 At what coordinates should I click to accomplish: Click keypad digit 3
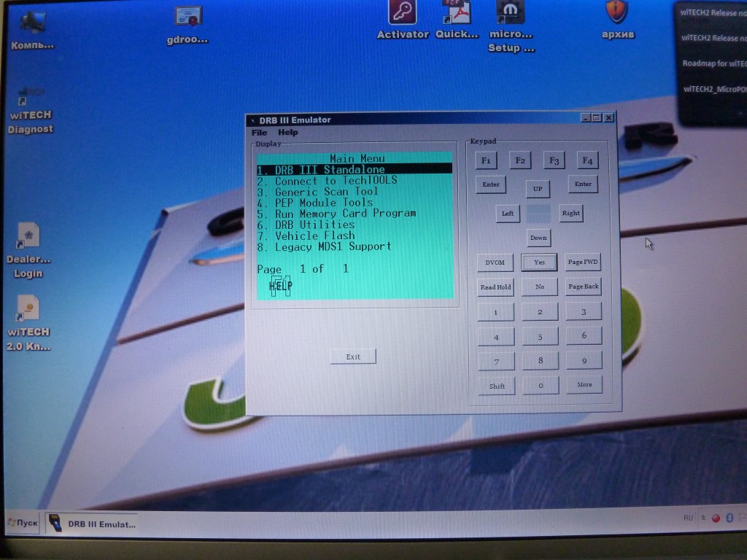point(584,311)
